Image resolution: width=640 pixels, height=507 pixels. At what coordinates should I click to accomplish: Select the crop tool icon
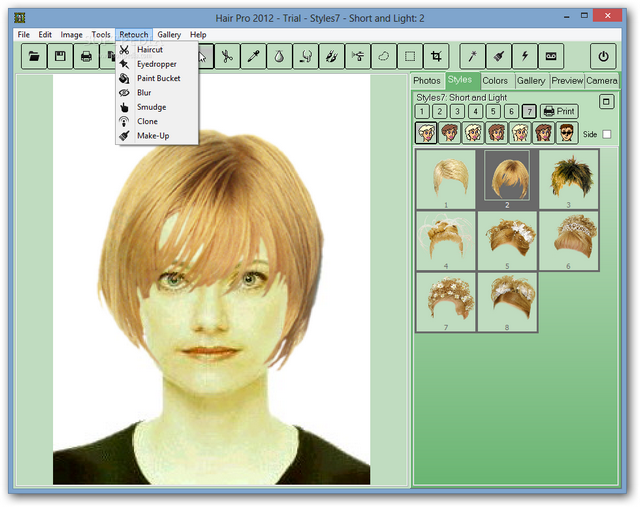[436, 56]
